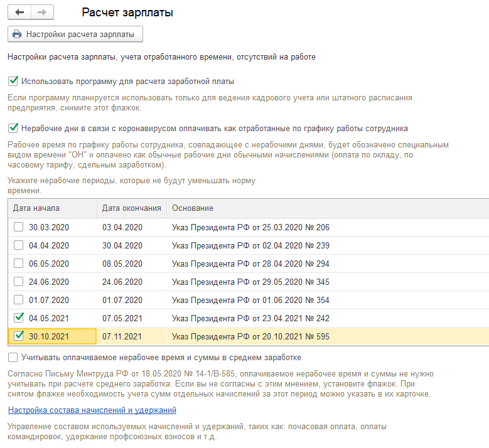The height and width of the screenshot is (448, 489).
Task: Select Указ Президента № 206 cell
Action: [250, 227]
